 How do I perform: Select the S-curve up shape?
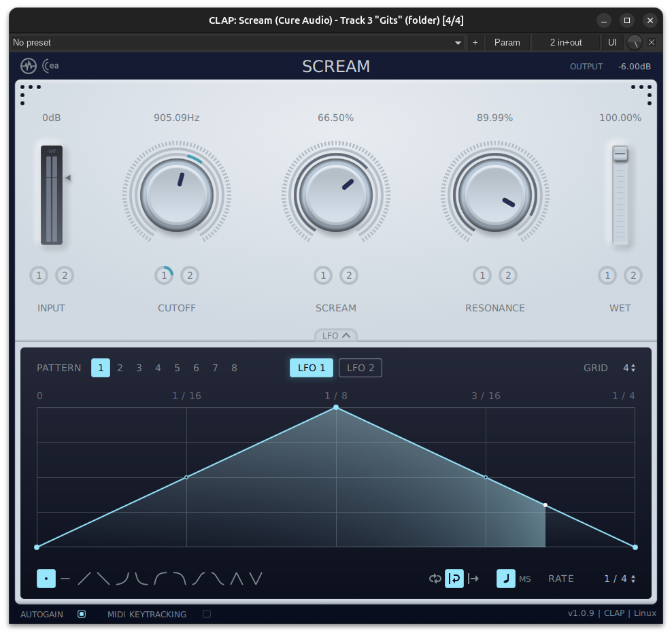(199, 579)
